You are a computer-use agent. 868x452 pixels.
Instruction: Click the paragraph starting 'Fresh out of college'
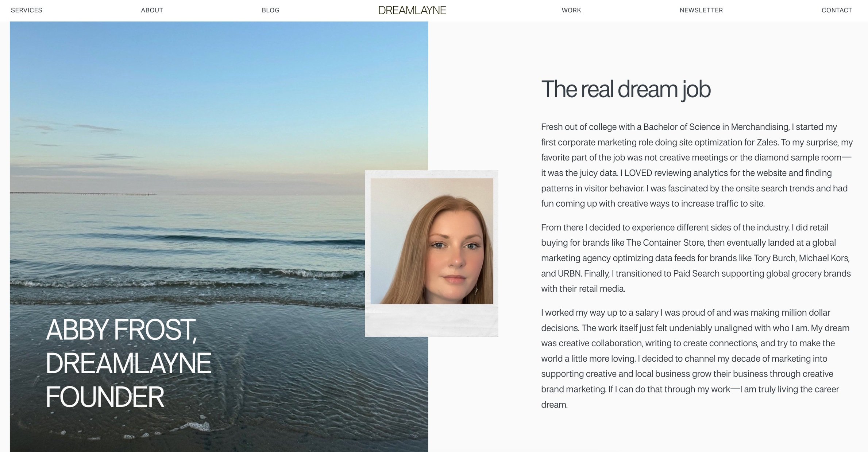(x=697, y=165)
